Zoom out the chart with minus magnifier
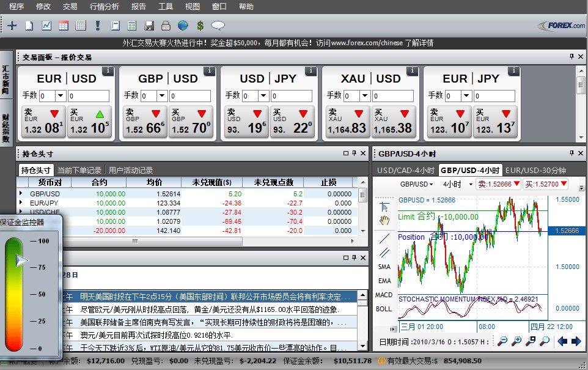The height and width of the screenshot is (370, 588). click(502, 341)
